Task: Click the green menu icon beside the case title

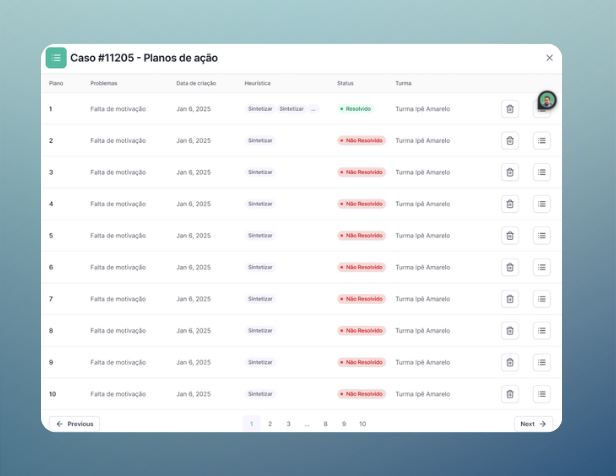Action: pyautogui.click(x=56, y=58)
